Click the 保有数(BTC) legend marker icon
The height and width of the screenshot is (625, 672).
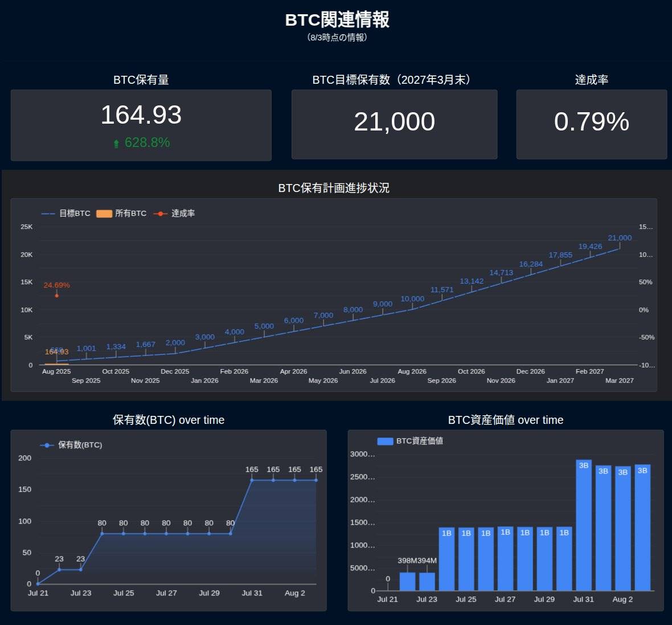click(47, 446)
